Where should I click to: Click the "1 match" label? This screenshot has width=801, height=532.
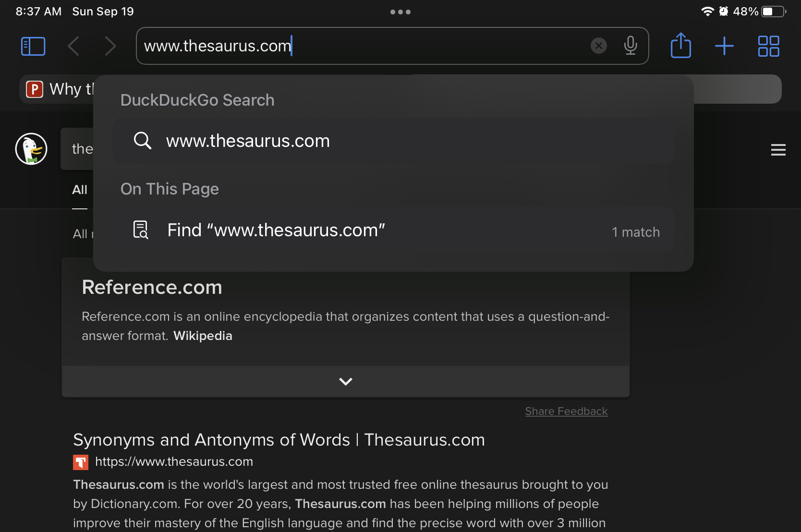point(636,232)
